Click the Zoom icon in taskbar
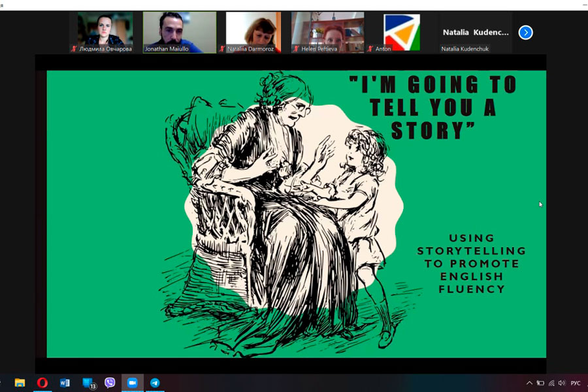The image size is (588, 392). click(133, 383)
